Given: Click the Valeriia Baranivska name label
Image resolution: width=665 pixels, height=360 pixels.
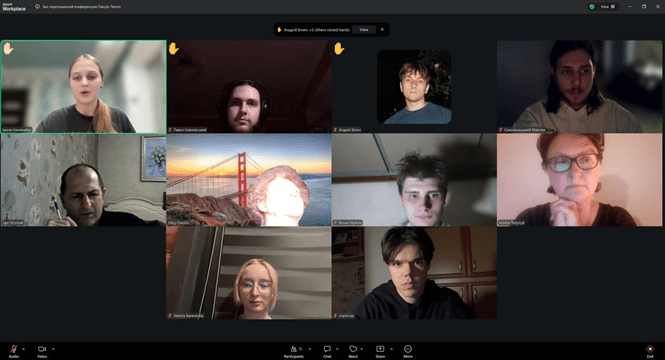Looking at the screenshot, I should (x=186, y=316).
